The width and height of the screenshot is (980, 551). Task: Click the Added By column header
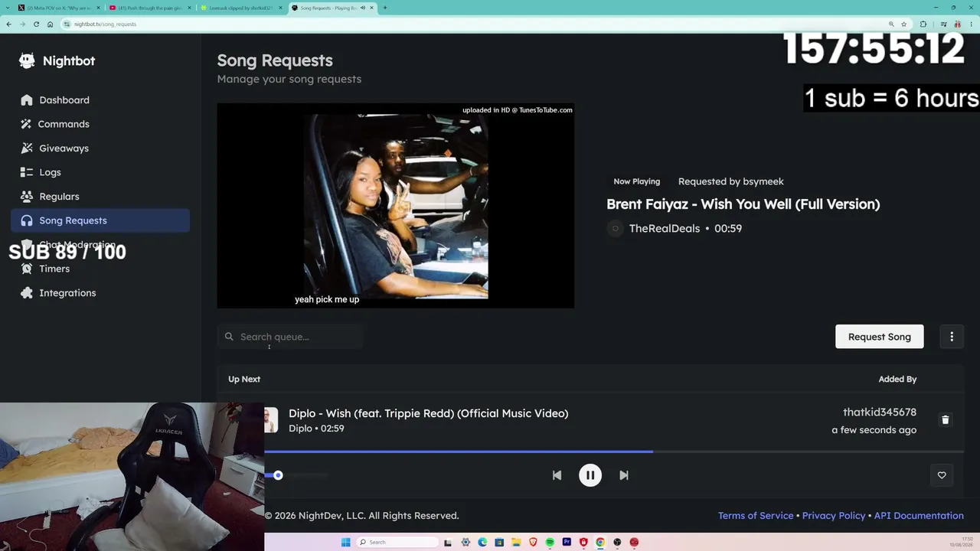(x=897, y=379)
